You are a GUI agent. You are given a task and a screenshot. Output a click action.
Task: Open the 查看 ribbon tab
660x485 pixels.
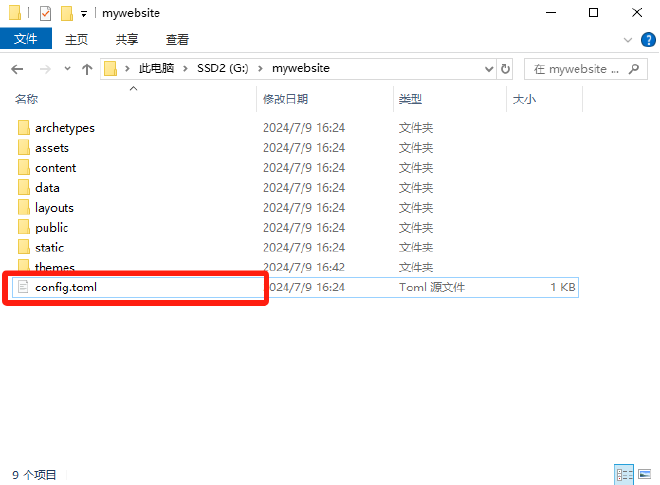coord(177,40)
